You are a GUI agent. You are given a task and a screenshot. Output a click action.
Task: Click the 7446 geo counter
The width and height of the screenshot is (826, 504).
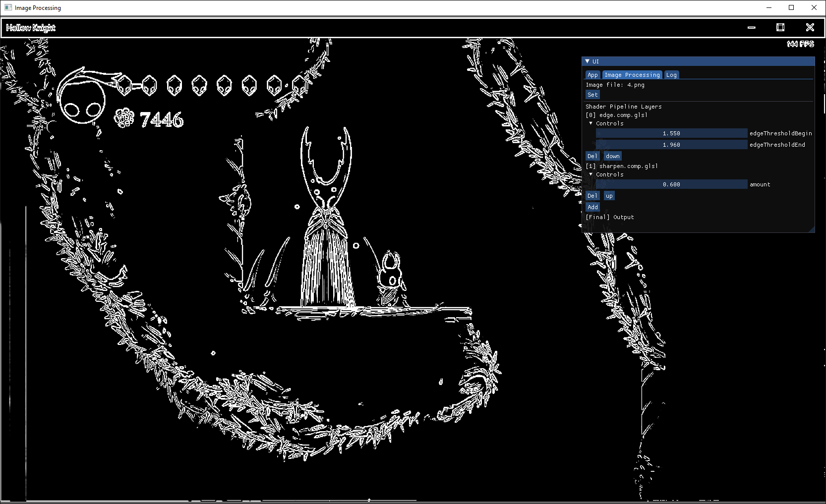point(162,119)
